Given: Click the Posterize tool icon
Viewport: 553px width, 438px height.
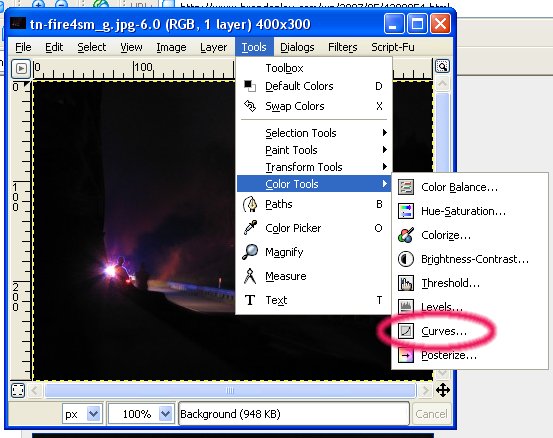Looking at the screenshot, I should click(406, 355).
